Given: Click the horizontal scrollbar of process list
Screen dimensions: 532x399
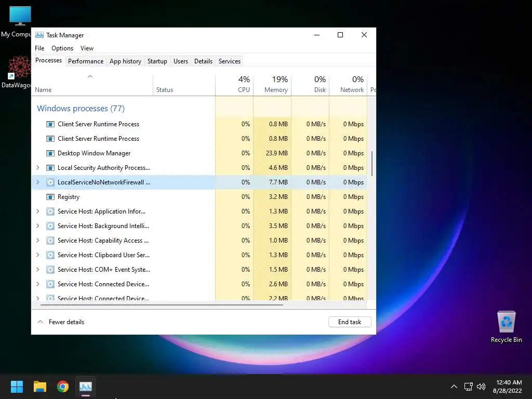Looking at the screenshot, I should tap(162, 305).
